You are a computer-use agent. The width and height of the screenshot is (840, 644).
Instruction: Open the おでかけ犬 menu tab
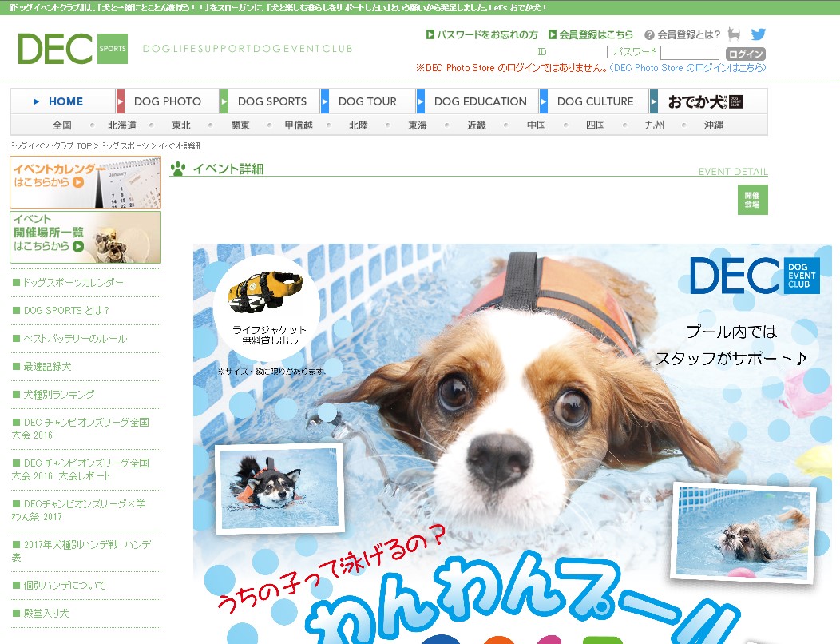[705, 101]
